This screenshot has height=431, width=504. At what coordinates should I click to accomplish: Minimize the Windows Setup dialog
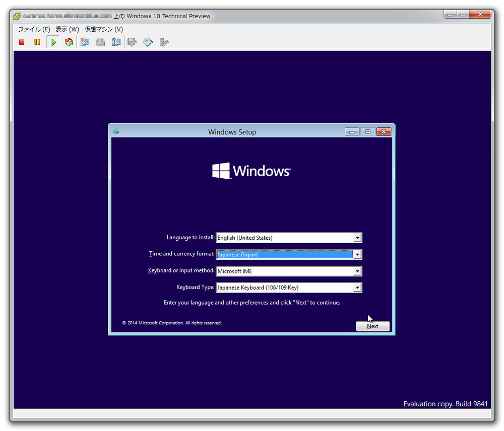point(352,132)
